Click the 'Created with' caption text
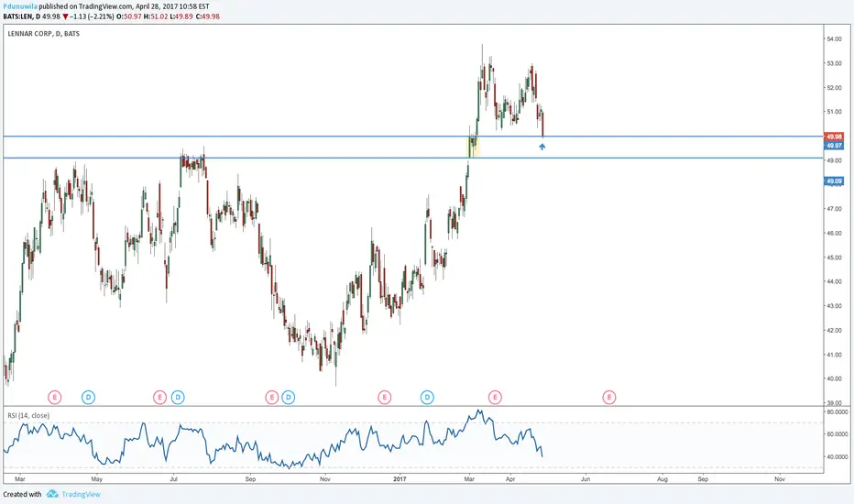Viewport: 854px width, 504px height. pyautogui.click(x=22, y=494)
